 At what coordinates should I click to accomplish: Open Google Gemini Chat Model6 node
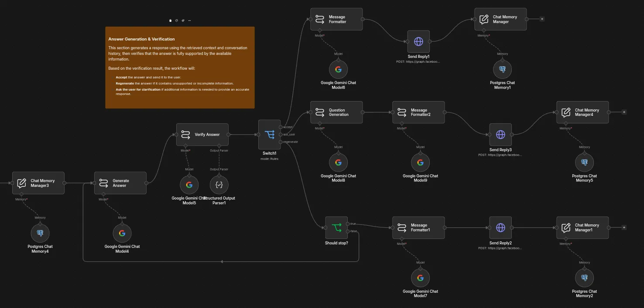click(338, 69)
